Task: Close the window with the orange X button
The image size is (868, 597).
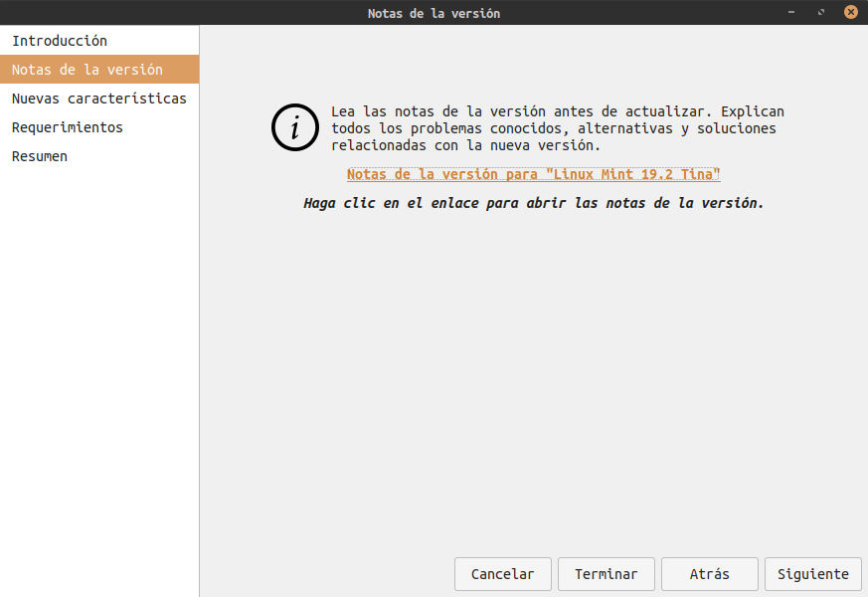Action: [851, 12]
